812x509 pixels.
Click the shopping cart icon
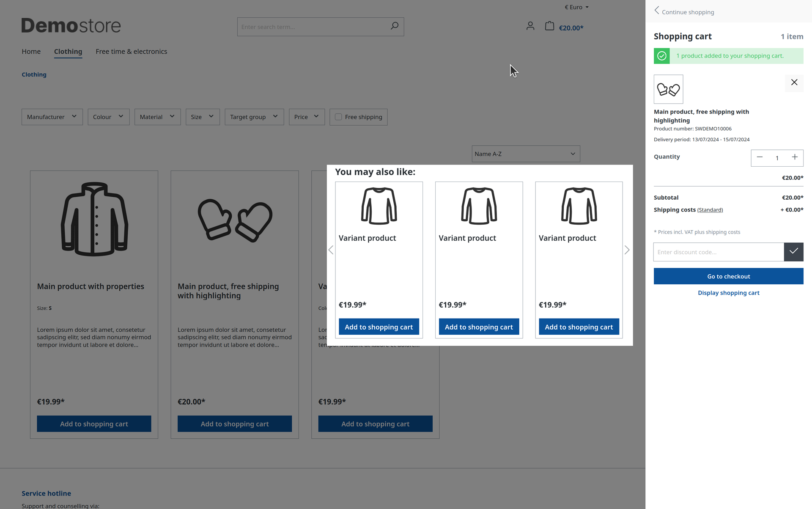click(x=549, y=25)
